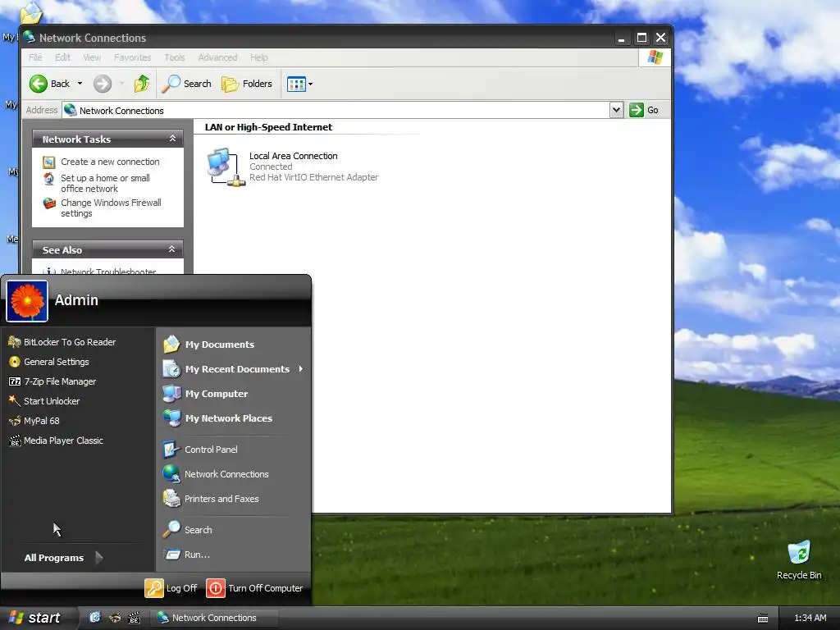Launch 7-Zip File Manager
The height and width of the screenshot is (630, 840).
52,381
